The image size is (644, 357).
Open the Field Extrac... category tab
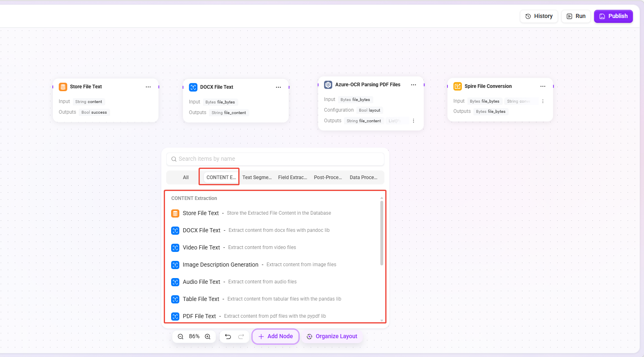click(293, 177)
